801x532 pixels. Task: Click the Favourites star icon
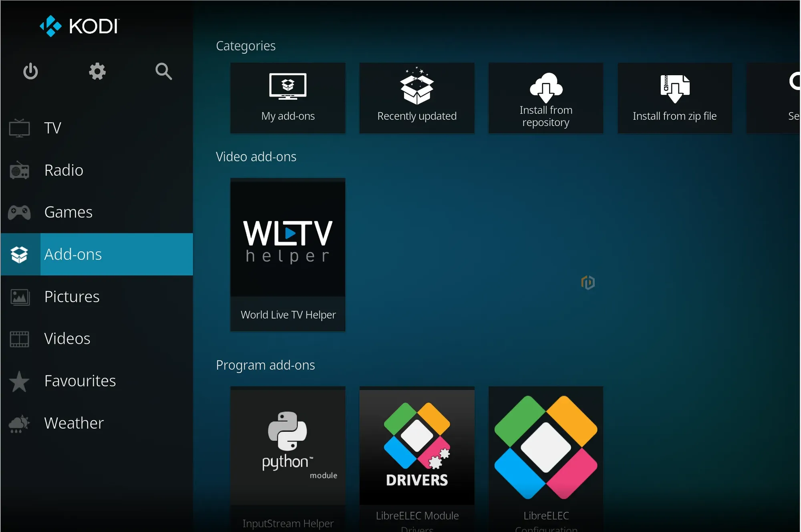tap(19, 381)
